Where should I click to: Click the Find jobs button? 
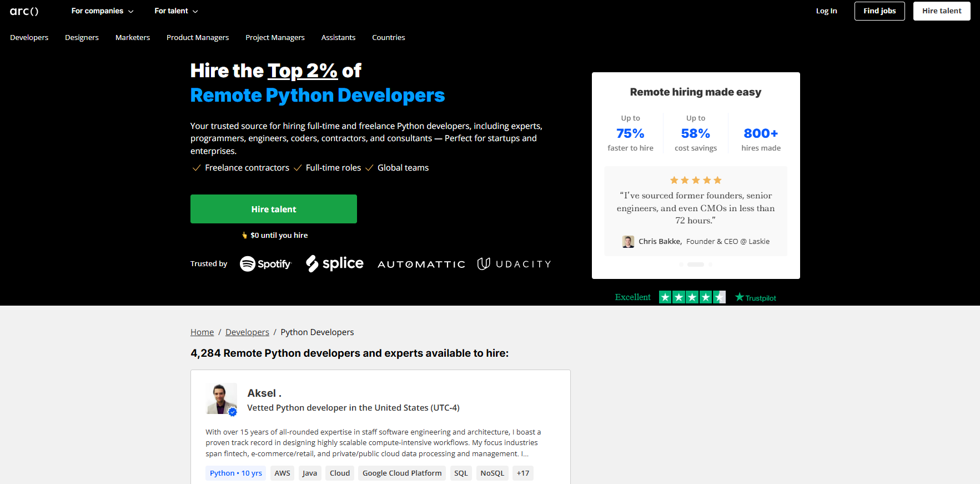[x=879, y=11]
